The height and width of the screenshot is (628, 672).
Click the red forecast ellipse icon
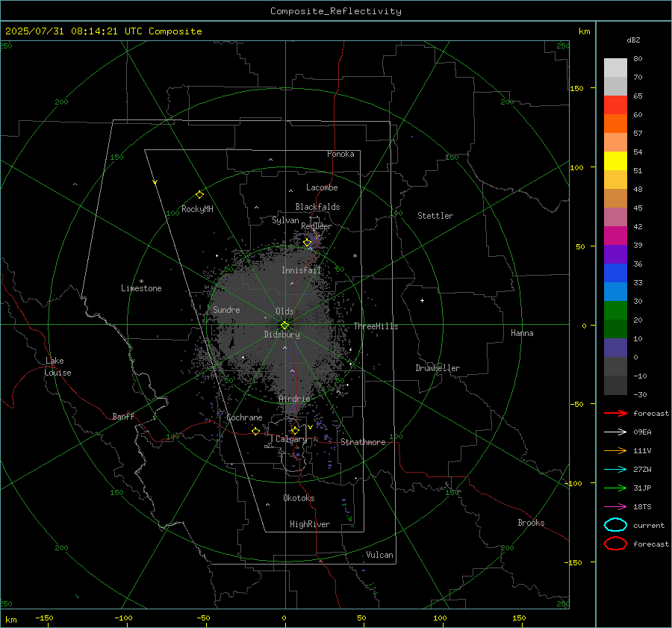(x=615, y=544)
